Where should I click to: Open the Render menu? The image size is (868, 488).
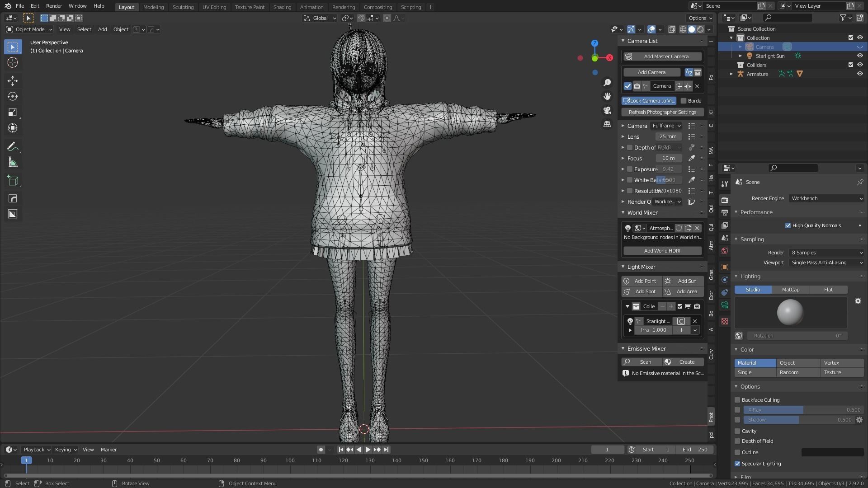tap(54, 6)
